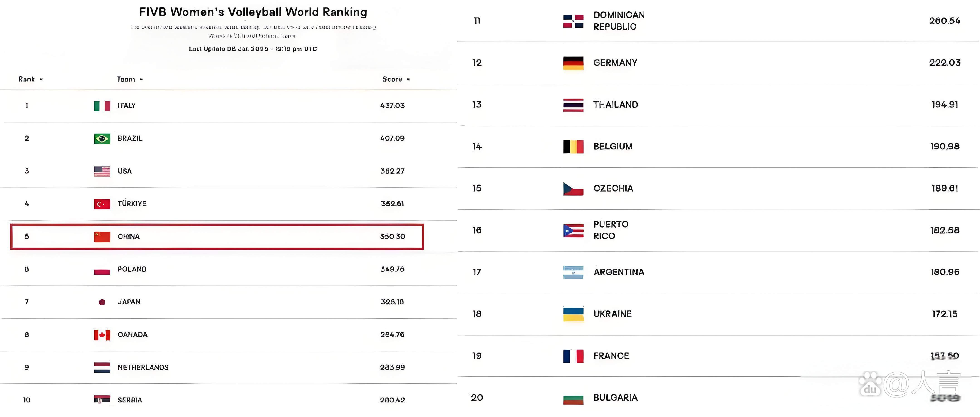Image resolution: width=980 pixels, height=417 pixels.
Task: Click the Brazil flag icon
Action: (102, 139)
